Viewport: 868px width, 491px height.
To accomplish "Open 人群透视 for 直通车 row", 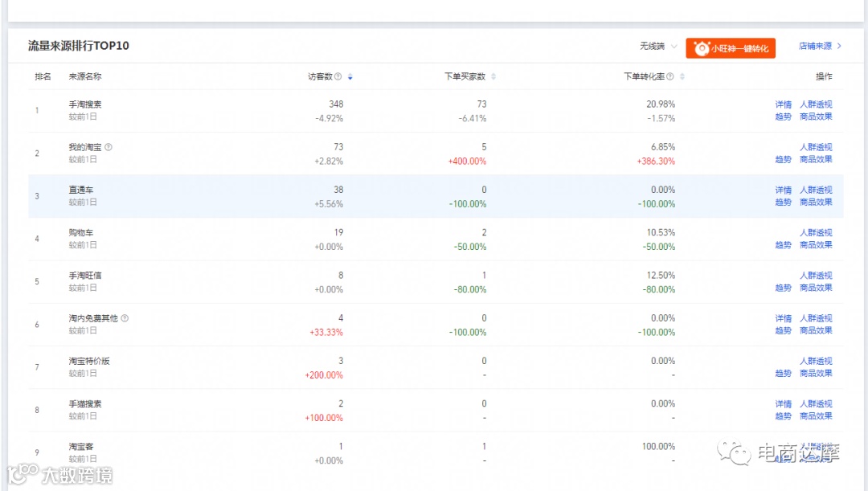I will (x=816, y=190).
